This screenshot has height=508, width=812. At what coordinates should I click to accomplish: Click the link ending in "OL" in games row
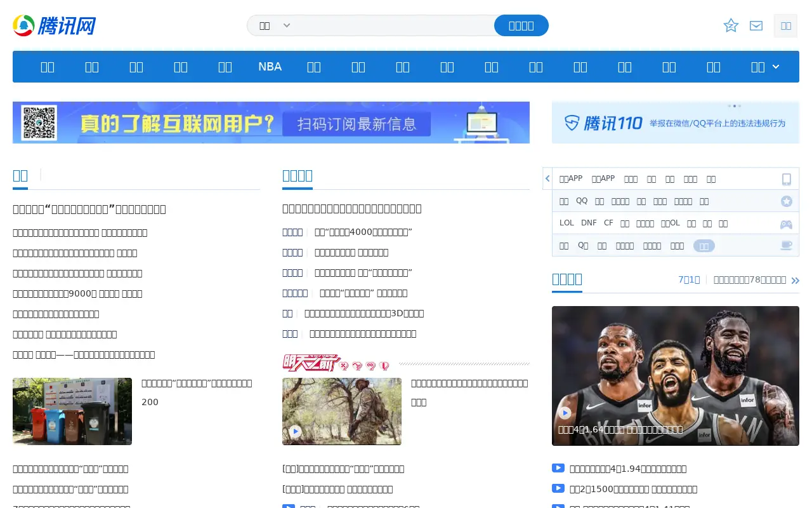coord(670,223)
